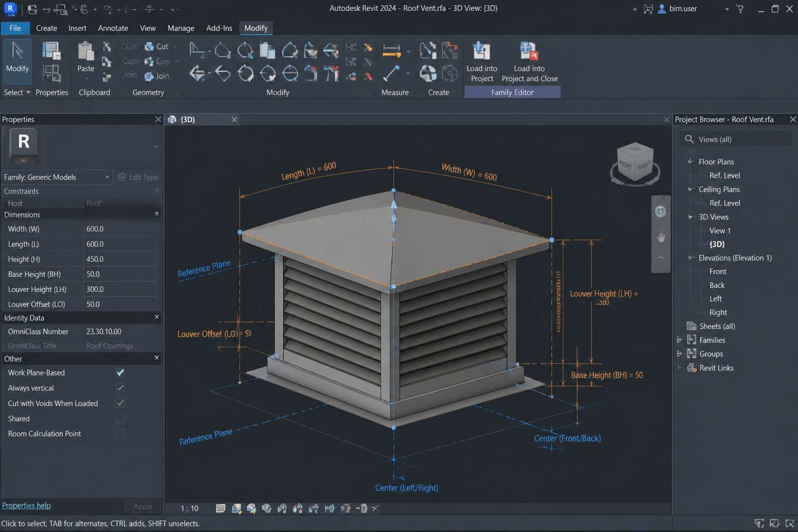This screenshot has width=798, height=532.
Task: Collapse the 3D Views tree node
Action: click(x=690, y=217)
